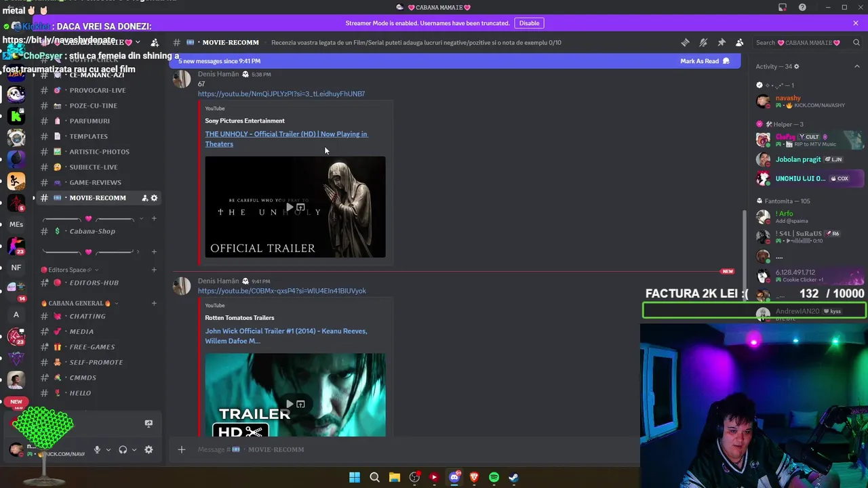Add channel to CABANA GENERAL category

[x=154, y=303]
